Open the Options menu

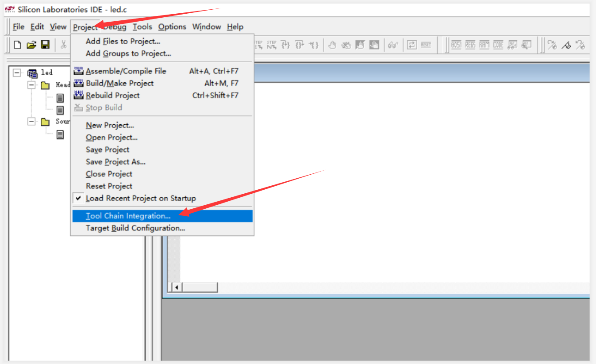(x=172, y=27)
